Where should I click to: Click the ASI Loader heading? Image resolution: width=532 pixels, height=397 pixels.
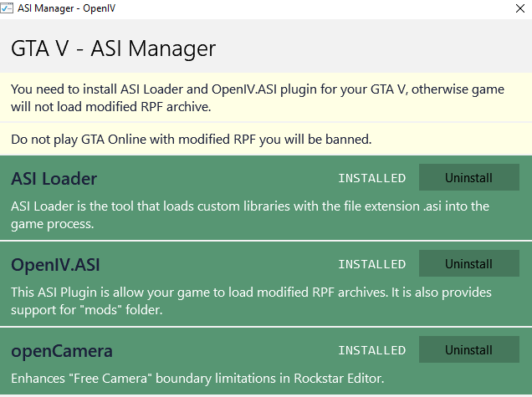(x=54, y=179)
